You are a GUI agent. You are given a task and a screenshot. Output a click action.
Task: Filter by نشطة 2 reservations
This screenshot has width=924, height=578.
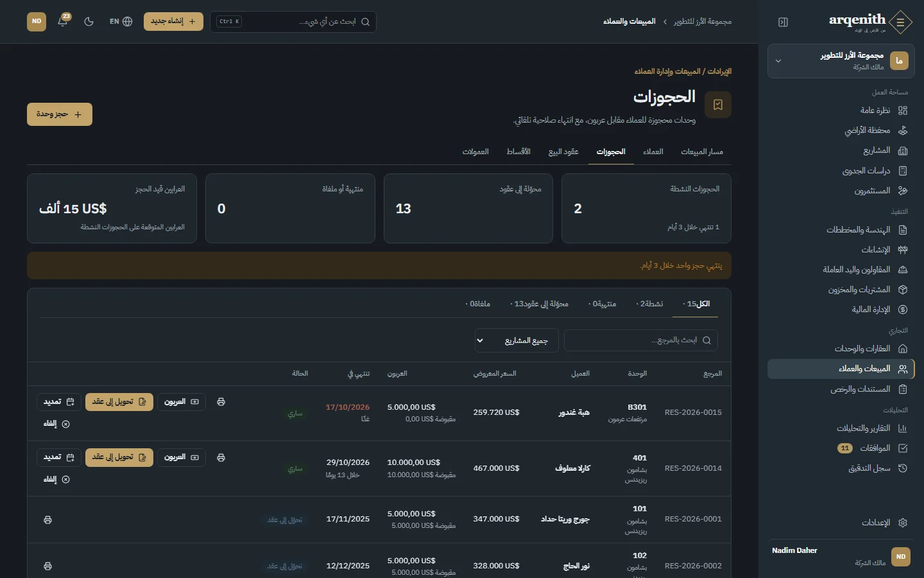click(x=649, y=304)
